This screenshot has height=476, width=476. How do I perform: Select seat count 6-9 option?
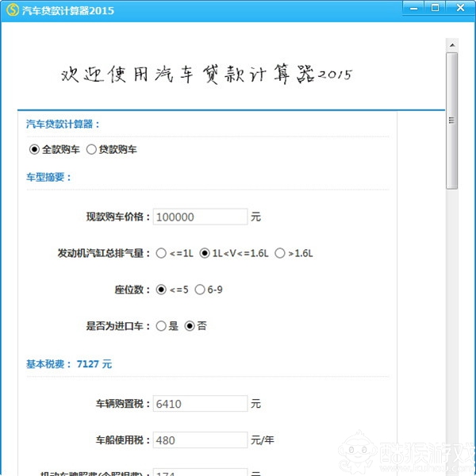point(200,290)
